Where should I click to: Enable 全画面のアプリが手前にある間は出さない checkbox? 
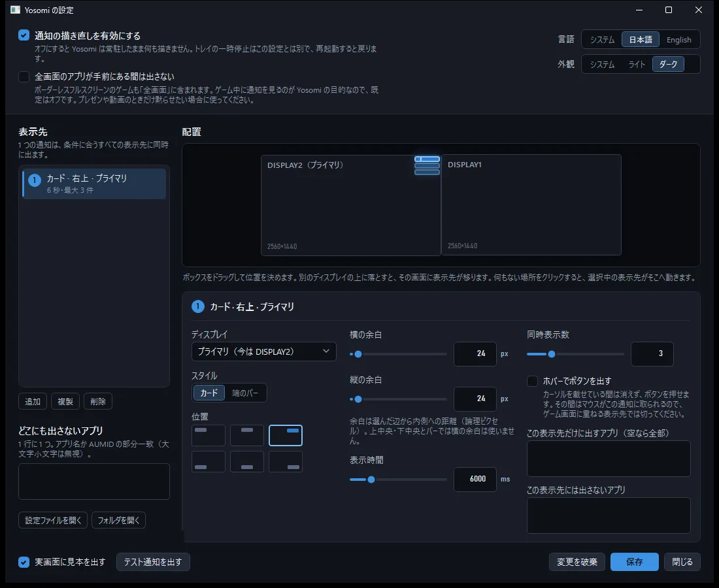pos(24,76)
